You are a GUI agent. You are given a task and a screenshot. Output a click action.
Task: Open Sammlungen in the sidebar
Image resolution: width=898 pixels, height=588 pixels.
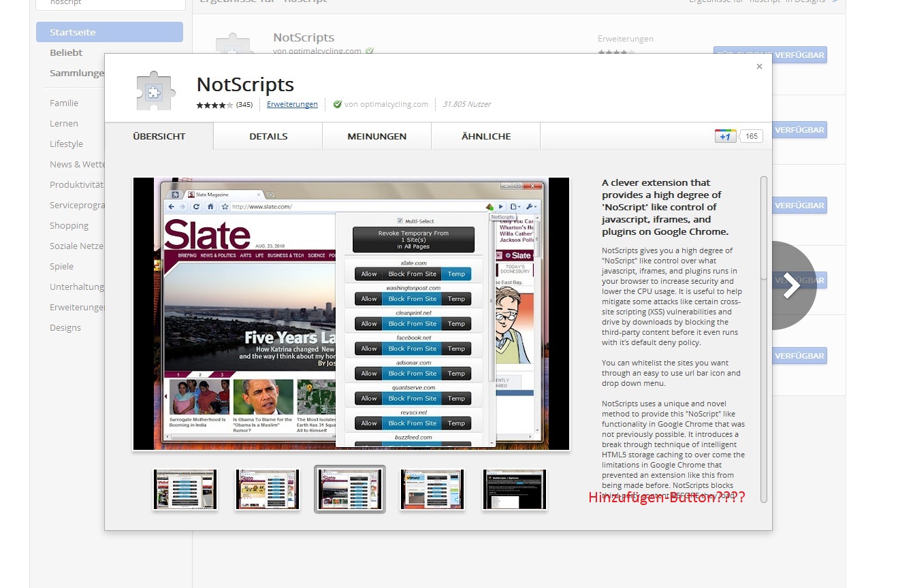(x=77, y=73)
